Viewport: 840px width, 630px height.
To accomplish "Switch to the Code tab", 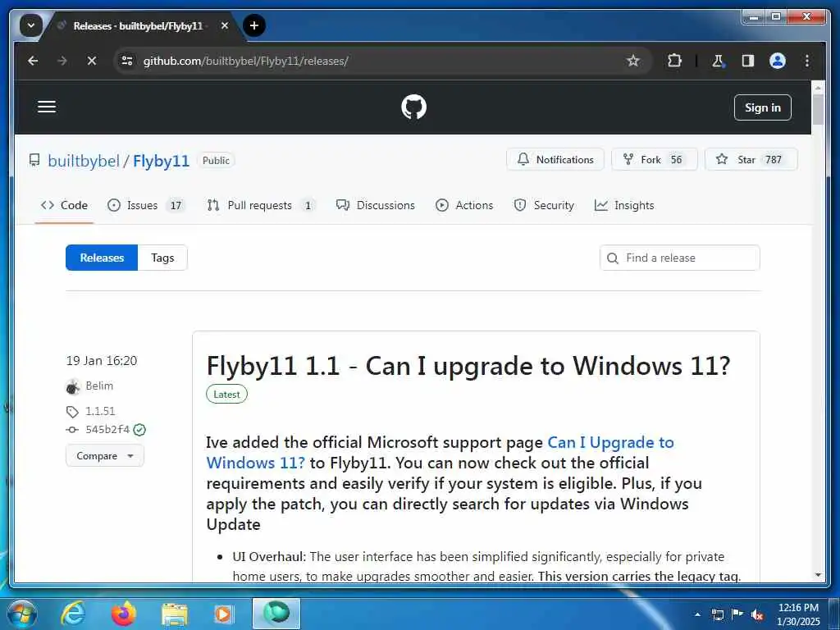I will pos(64,205).
